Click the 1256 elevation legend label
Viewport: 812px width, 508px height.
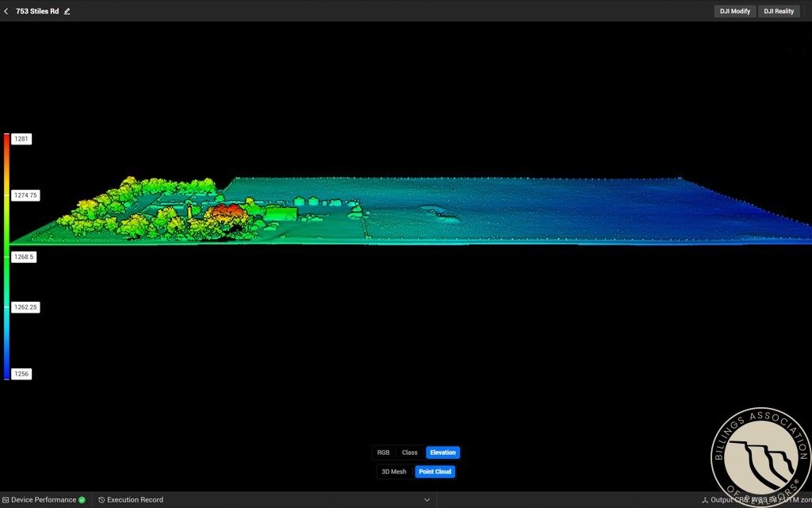click(21, 374)
